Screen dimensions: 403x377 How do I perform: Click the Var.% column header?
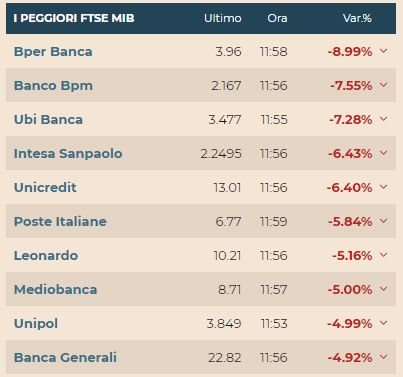click(x=357, y=18)
